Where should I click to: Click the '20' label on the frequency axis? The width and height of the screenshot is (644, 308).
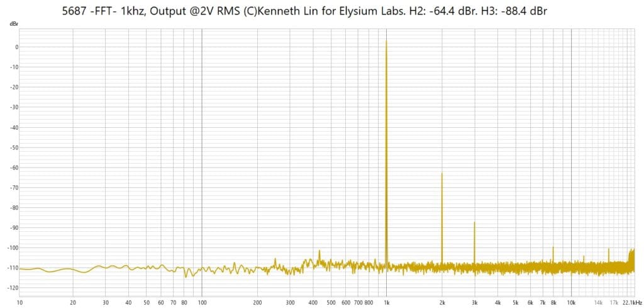(x=73, y=303)
